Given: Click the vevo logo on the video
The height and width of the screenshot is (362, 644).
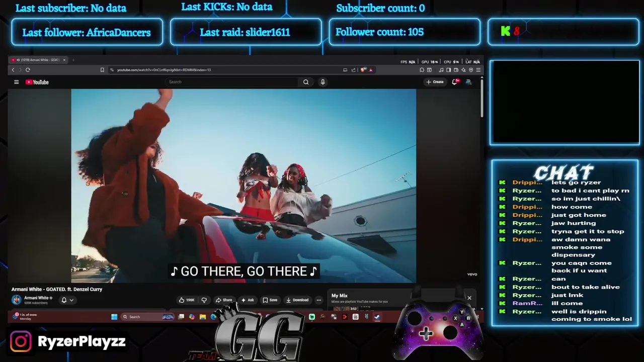Looking at the screenshot, I should (x=472, y=275).
